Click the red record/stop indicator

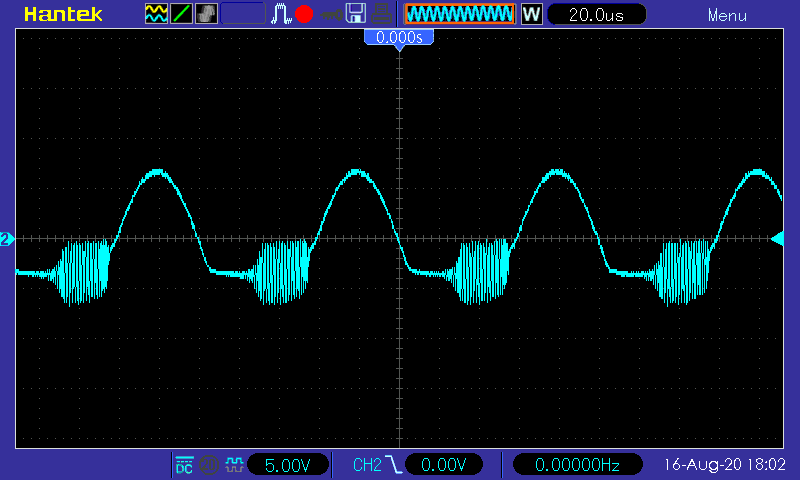(304, 14)
